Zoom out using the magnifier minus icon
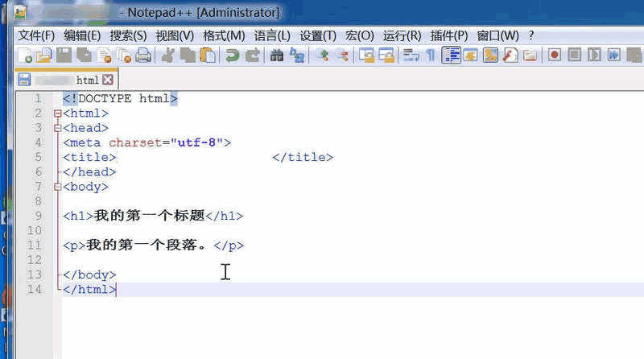This screenshot has height=359, width=644. point(341,55)
